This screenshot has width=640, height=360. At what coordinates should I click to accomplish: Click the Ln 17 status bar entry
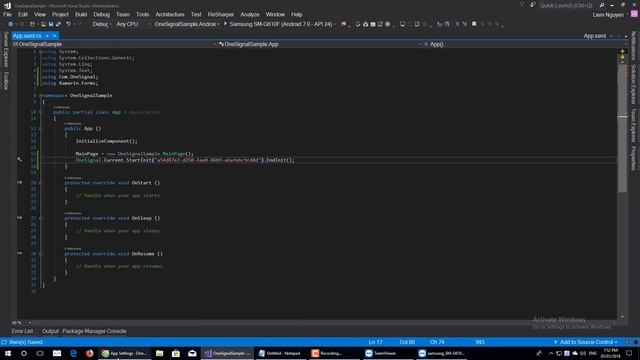click(376, 342)
